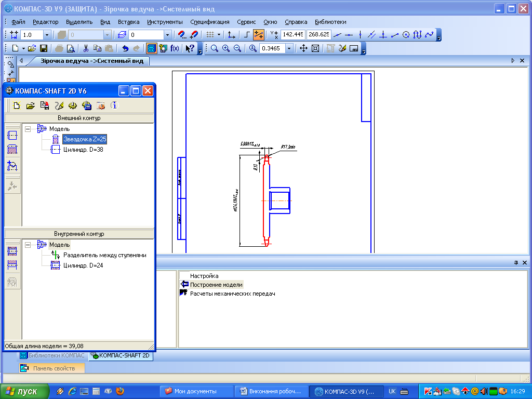Open the Инструменты menu
Screen dimensions: 532x399
(165, 22)
